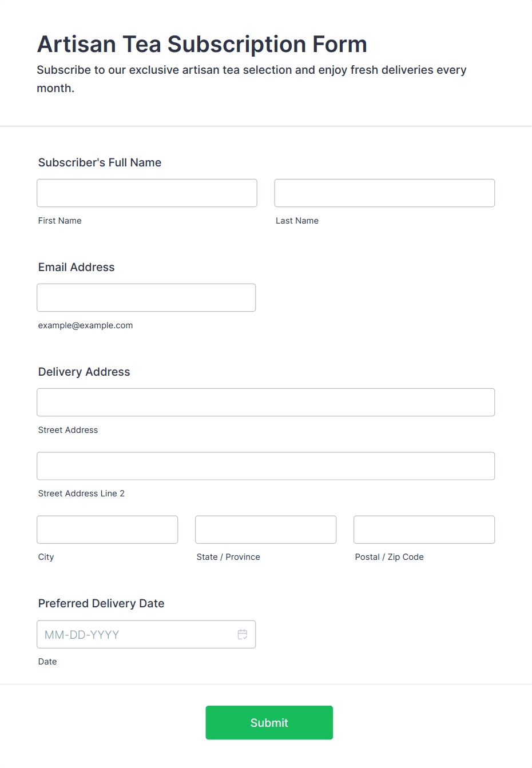Click the First Name sublabel
532x768 pixels.
tap(59, 221)
